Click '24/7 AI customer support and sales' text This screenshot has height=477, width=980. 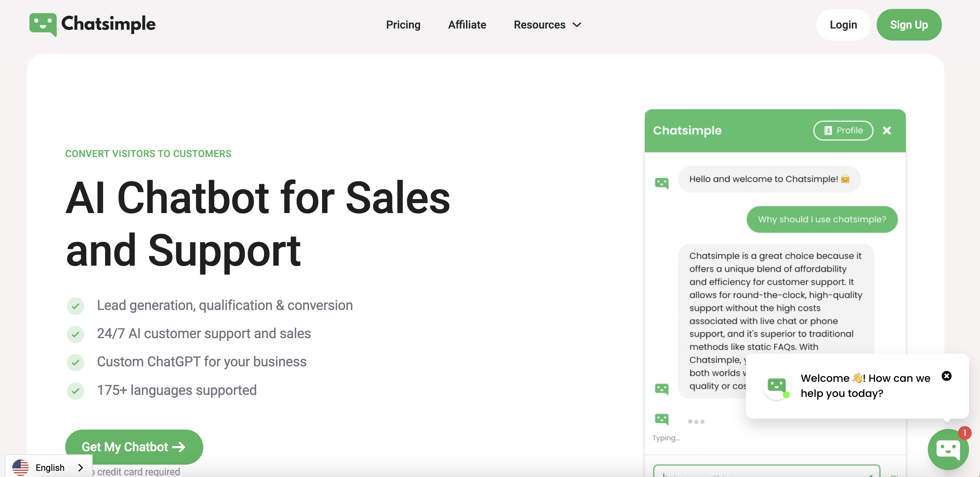point(204,333)
